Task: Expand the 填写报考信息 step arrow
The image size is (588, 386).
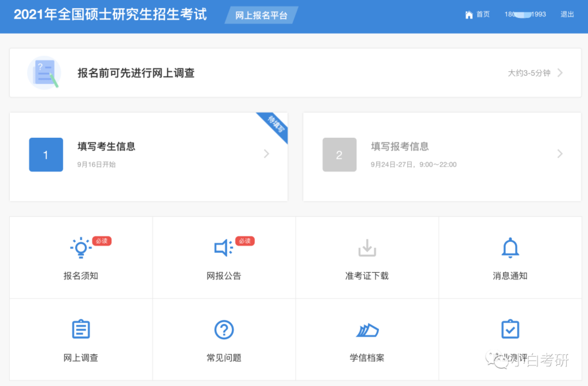Action: coord(559,154)
